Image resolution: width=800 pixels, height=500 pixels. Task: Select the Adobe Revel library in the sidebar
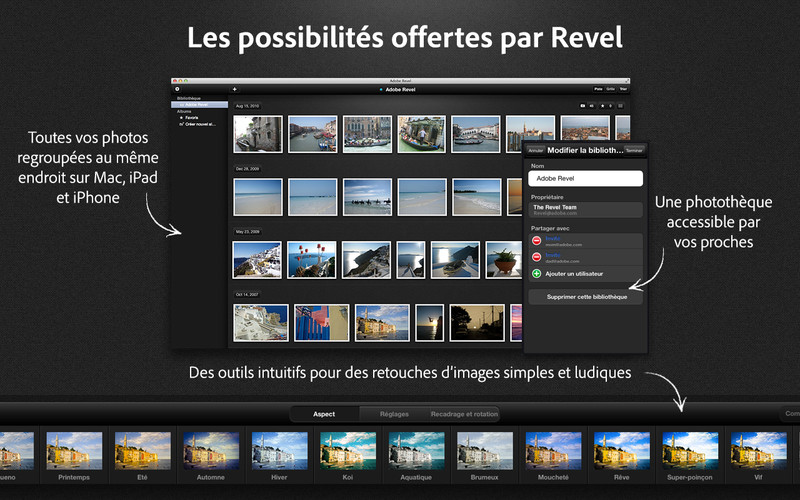point(199,105)
